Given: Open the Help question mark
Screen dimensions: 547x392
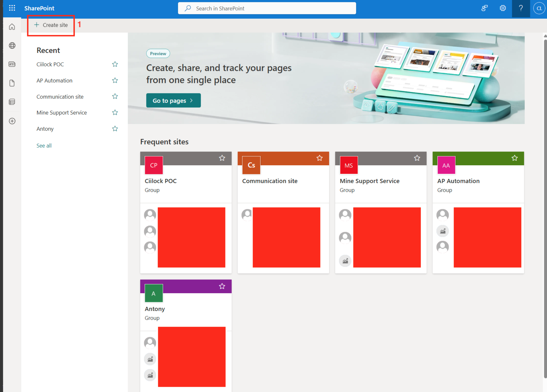Looking at the screenshot, I should pos(521,8).
